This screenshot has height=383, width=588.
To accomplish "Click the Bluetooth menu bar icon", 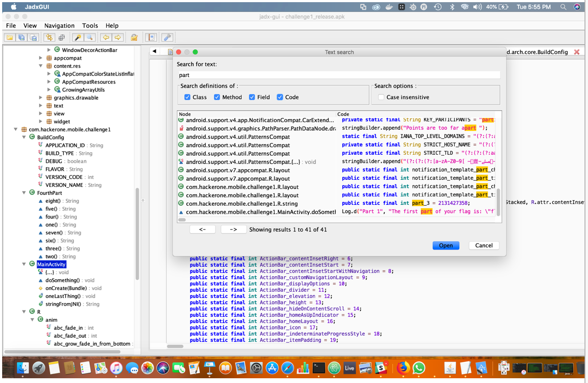I will pyautogui.click(x=452, y=7).
